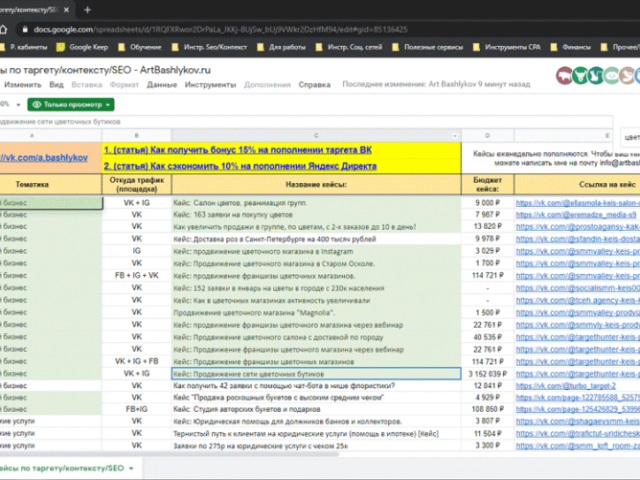Screen dimensions: 640x480
Task: Select budget cell 3 152 039 ₽
Action: tap(487, 374)
